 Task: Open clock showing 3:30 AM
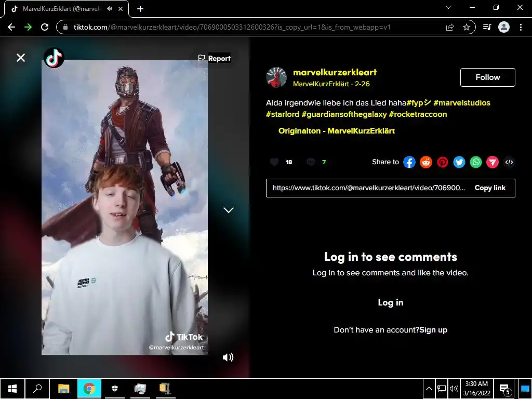tap(476, 389)
